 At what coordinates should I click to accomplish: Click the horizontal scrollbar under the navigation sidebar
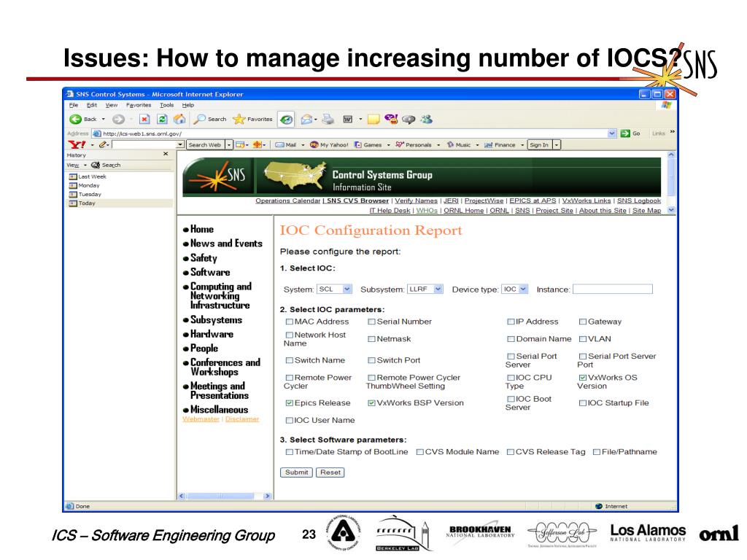pos(225,496)
